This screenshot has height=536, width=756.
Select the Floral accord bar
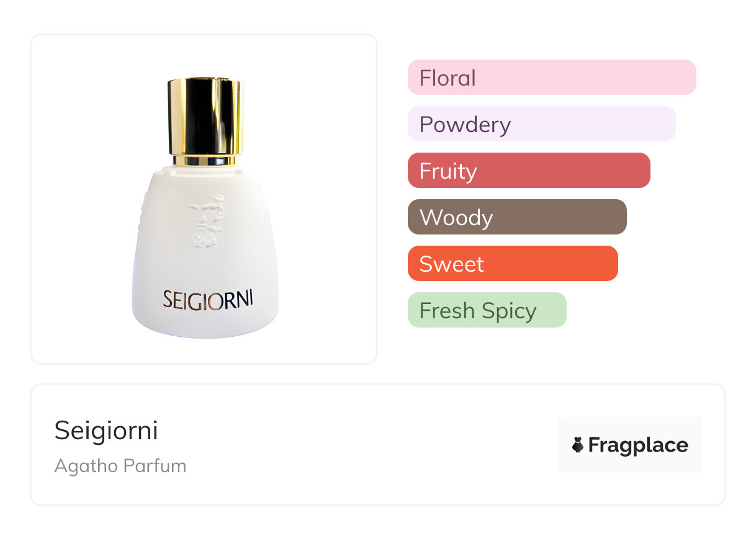click(551, 78)
